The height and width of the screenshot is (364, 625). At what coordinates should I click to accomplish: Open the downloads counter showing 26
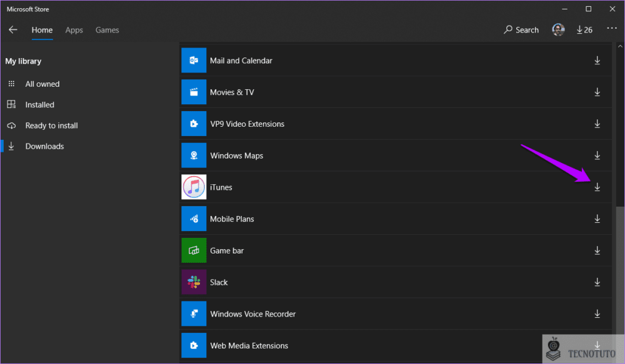tap(584, 30)
